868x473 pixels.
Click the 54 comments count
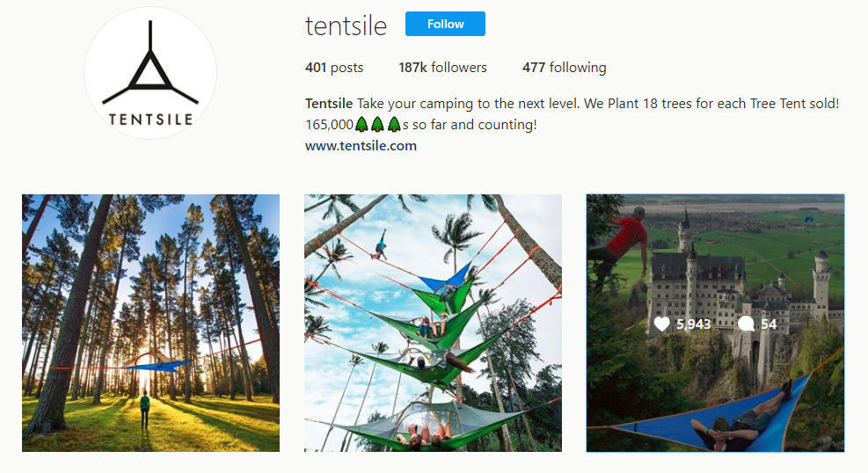769,324
